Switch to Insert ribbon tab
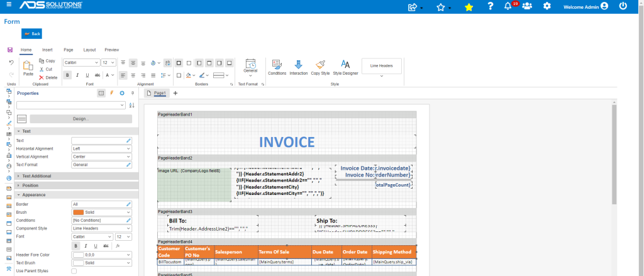The image size is (644, 276). point(47,50)
